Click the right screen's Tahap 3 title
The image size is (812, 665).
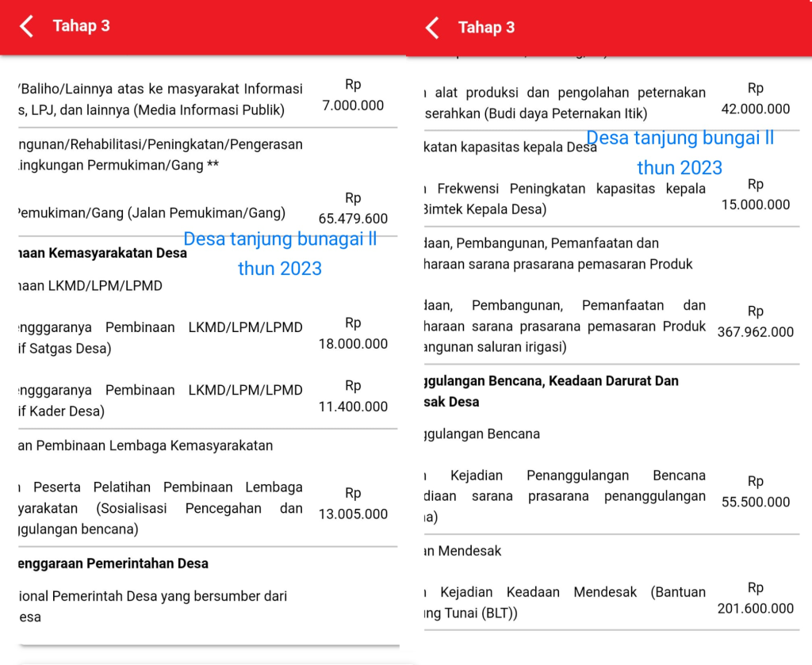[x=486, y=28]
